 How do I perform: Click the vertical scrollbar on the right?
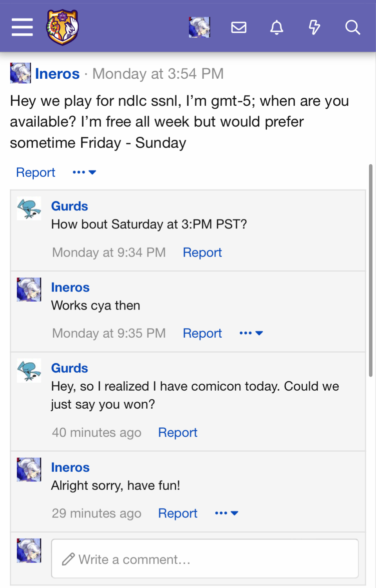[x=371, y=270]
